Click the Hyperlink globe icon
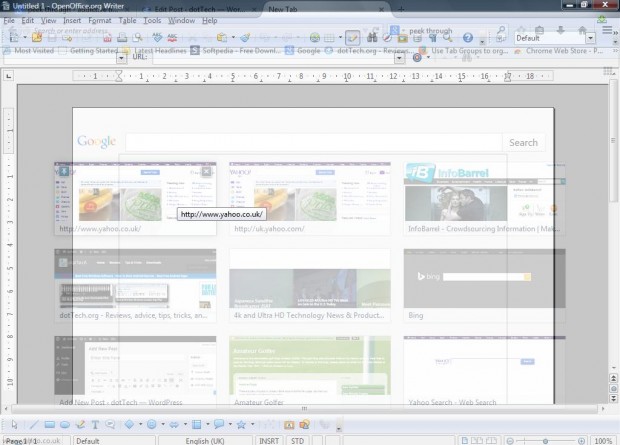Image resolution: width=620 pixels, height=445 pixels. coord(315,38)
